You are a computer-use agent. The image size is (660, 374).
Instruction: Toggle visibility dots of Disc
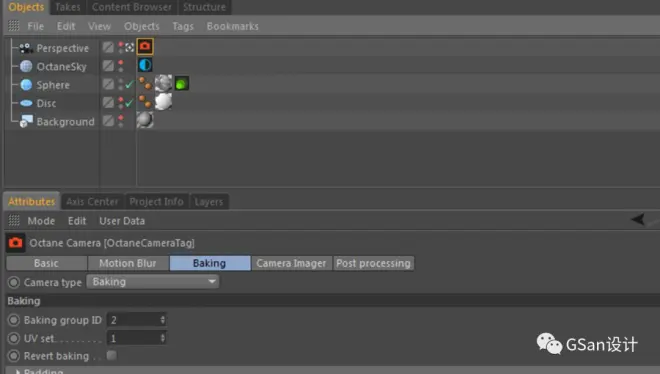121,103
